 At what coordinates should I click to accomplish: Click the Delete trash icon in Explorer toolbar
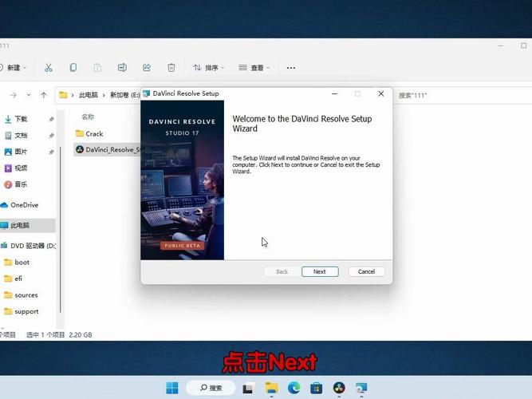point(171,68)
